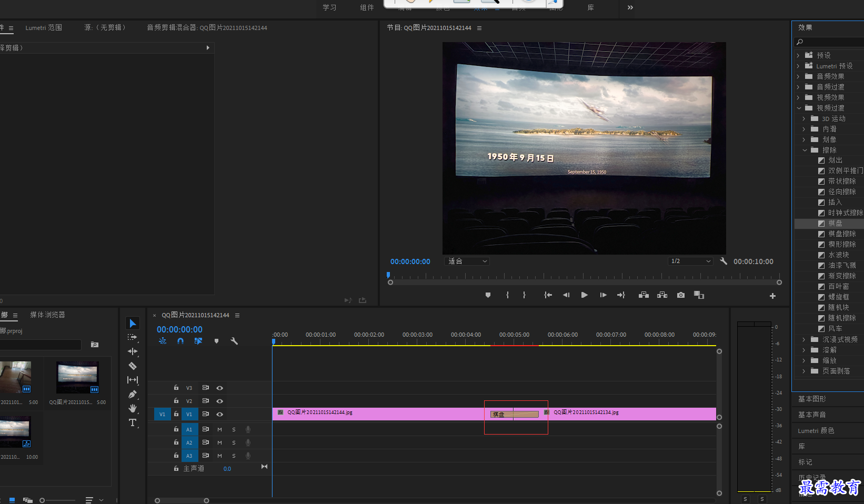The width and height of the screenshot is (864, 504).
Task: Collapse the 擦除 folder
Action: [805, 150]
